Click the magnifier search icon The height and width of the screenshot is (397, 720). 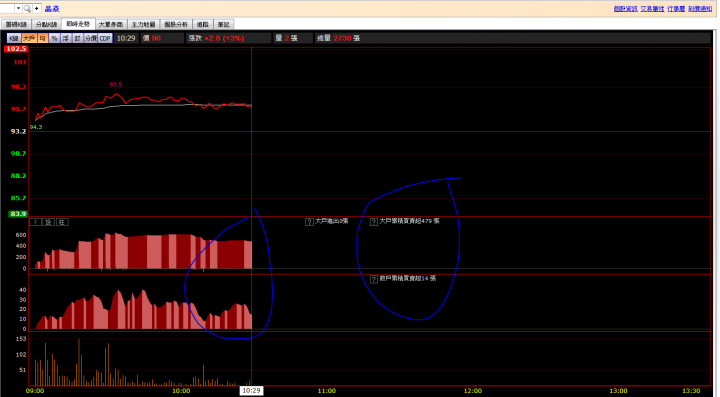tap(27, 8)
